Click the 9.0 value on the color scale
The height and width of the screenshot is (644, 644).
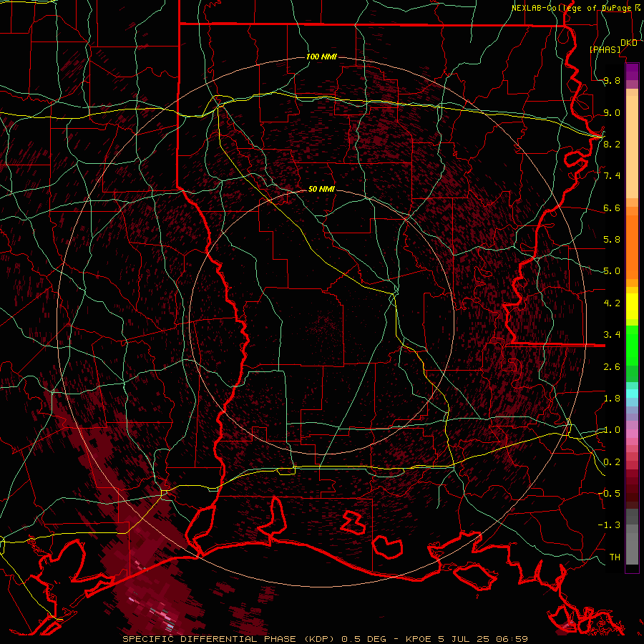pos(612,112)
